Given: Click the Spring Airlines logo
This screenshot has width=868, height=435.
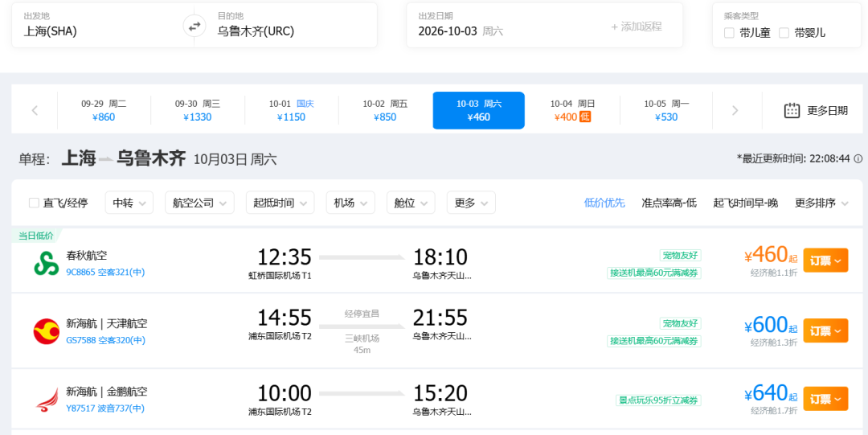Looking at the screenshot, I should point(47,263).
